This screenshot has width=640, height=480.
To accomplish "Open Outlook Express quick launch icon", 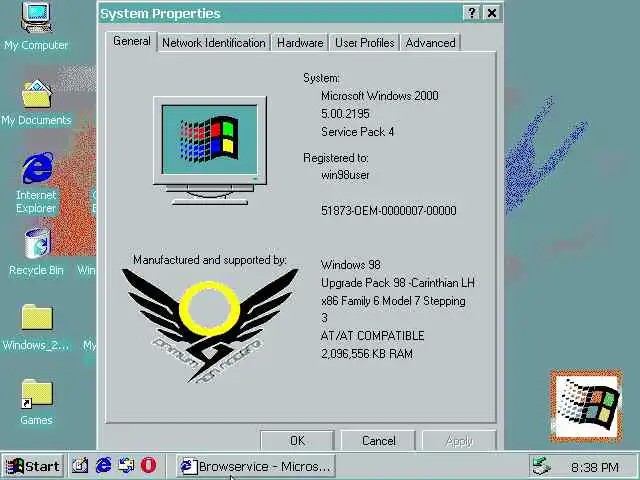I will coord(126,466).
